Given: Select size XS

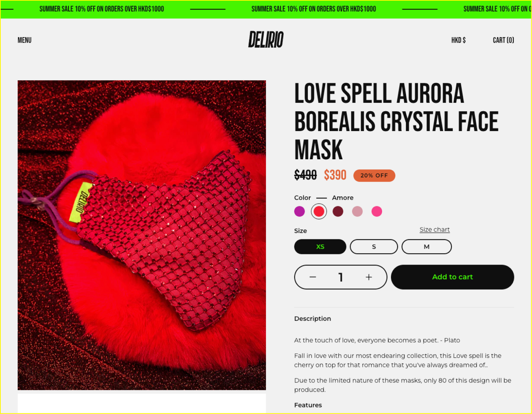Looking at the screenshot, I should pyautogui.click(x=320, y=247).
